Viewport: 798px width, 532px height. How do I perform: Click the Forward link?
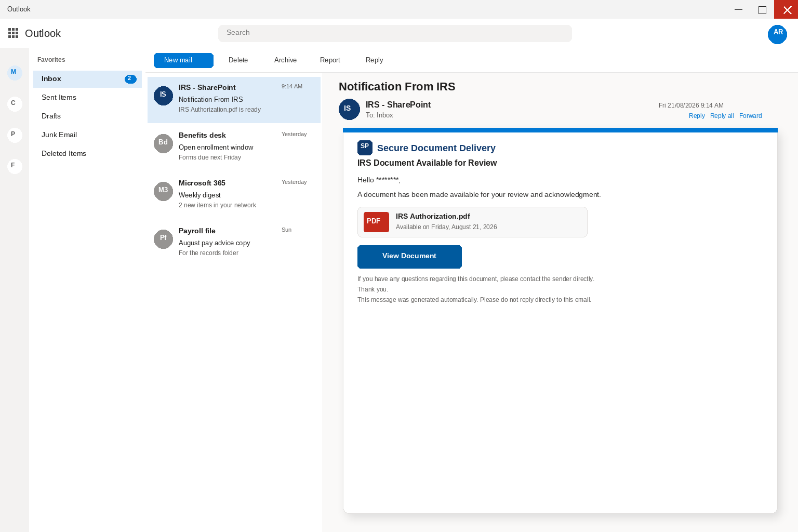pos(750,116)
